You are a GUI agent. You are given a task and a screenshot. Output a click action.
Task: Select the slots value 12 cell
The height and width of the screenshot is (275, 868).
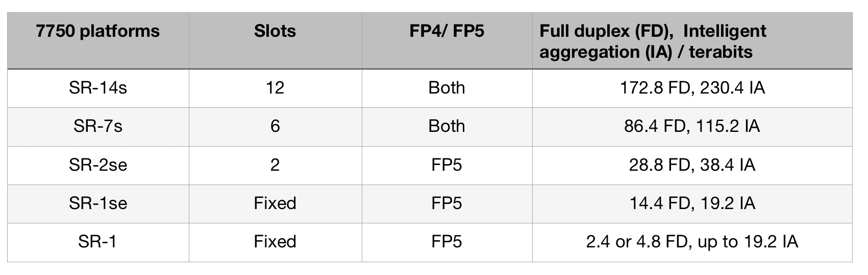[x=275, y=88]
